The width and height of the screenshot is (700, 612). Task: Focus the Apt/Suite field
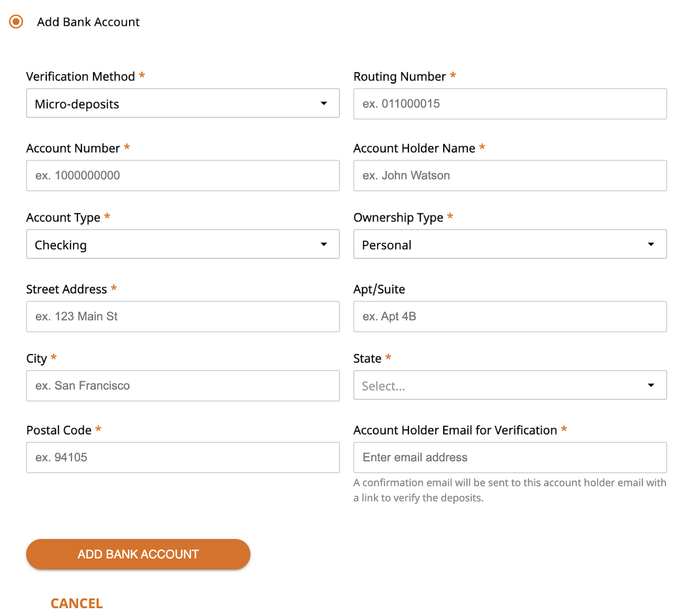pyautogui.click(x=510, y=317)
